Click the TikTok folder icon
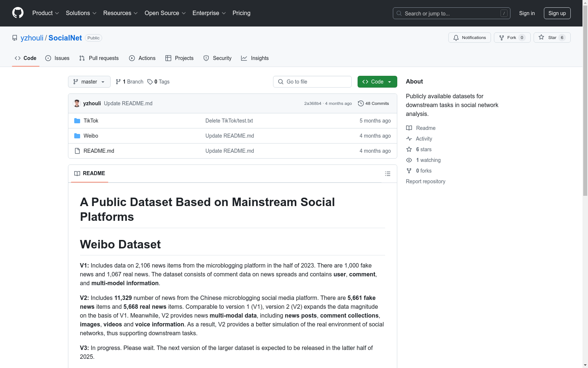 point(77,121)
